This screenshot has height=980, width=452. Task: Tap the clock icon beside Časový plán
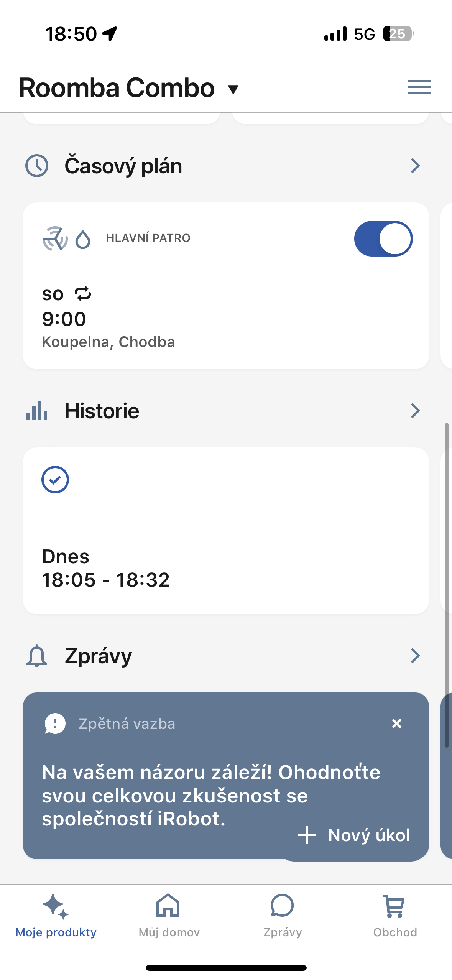(37, 166)
